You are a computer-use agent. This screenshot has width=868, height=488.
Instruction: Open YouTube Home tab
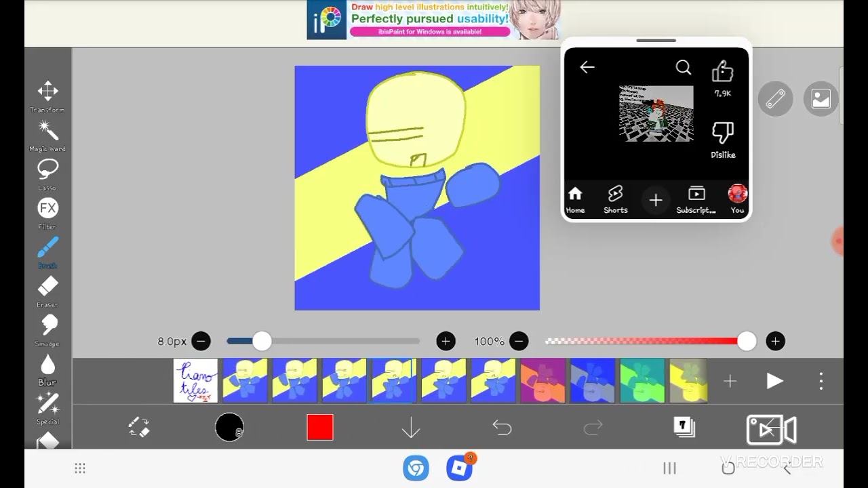point(575,200)
